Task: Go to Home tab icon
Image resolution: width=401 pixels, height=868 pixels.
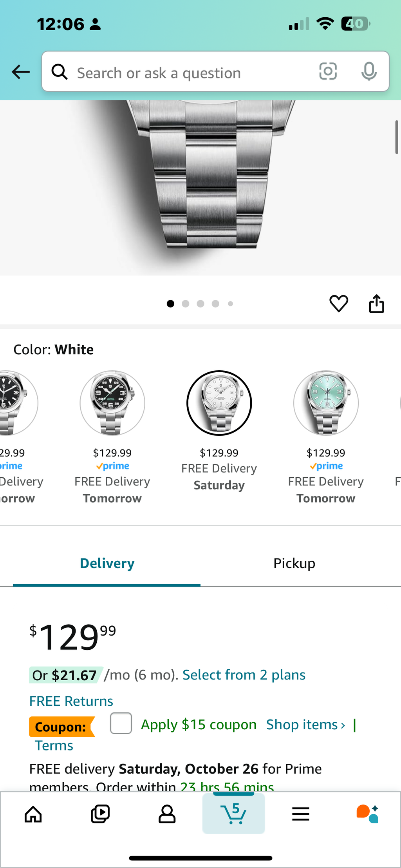Action: (x=33, y=814)
